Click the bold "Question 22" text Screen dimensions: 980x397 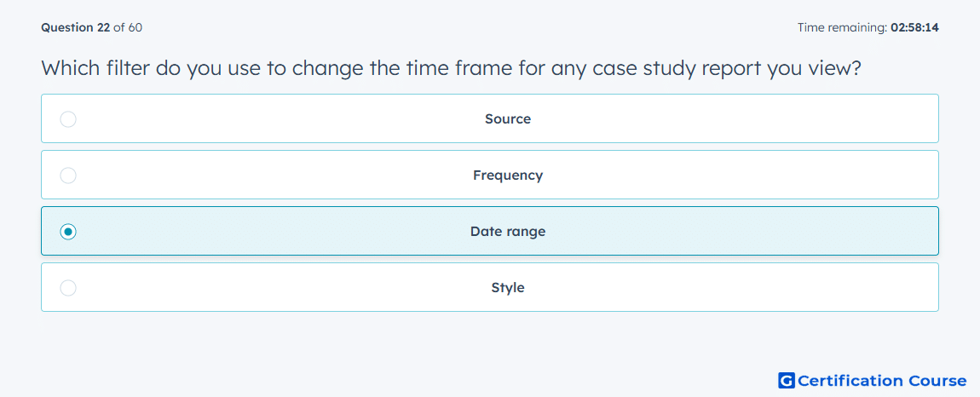pos(76,27)
